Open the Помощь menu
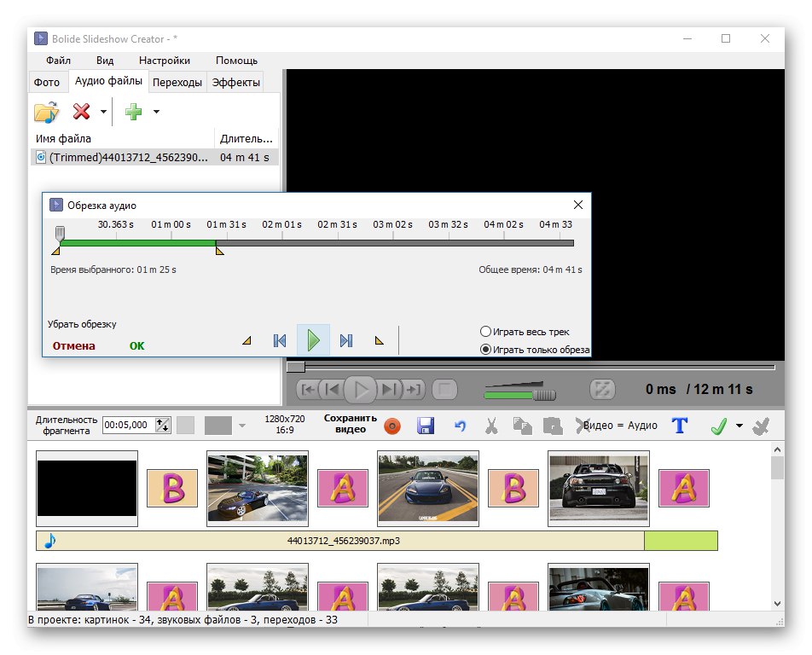This screenshot has height=655, width=812. pyautogui.click(x=236, y=61)
